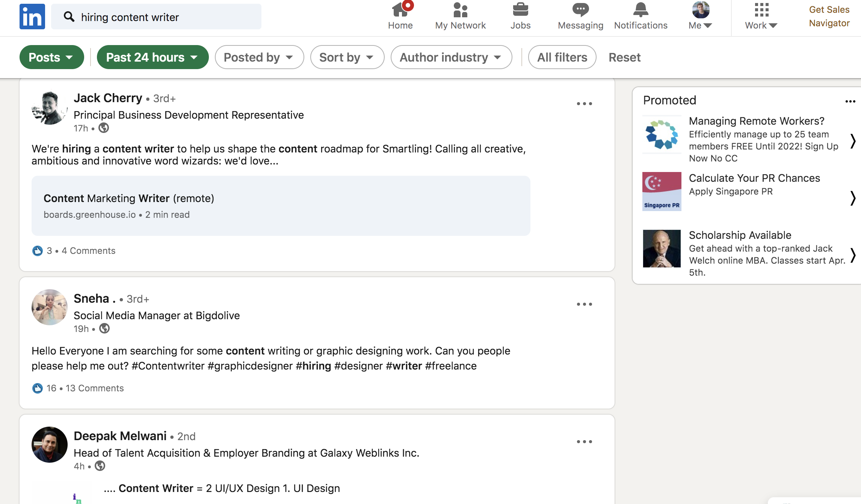Open the options menu on Jack Cherry's post
861x504 pixels.
click(x=584, y=104)
